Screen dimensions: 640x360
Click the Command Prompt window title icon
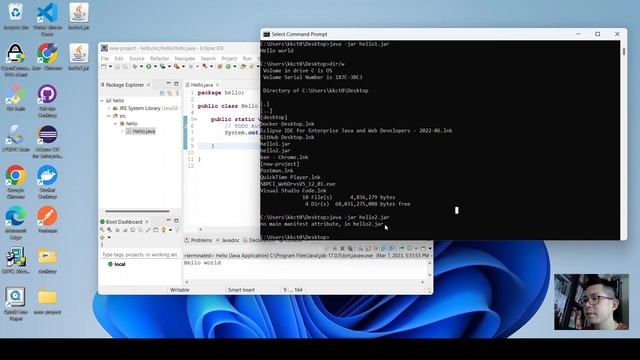[x=267, y=34]
